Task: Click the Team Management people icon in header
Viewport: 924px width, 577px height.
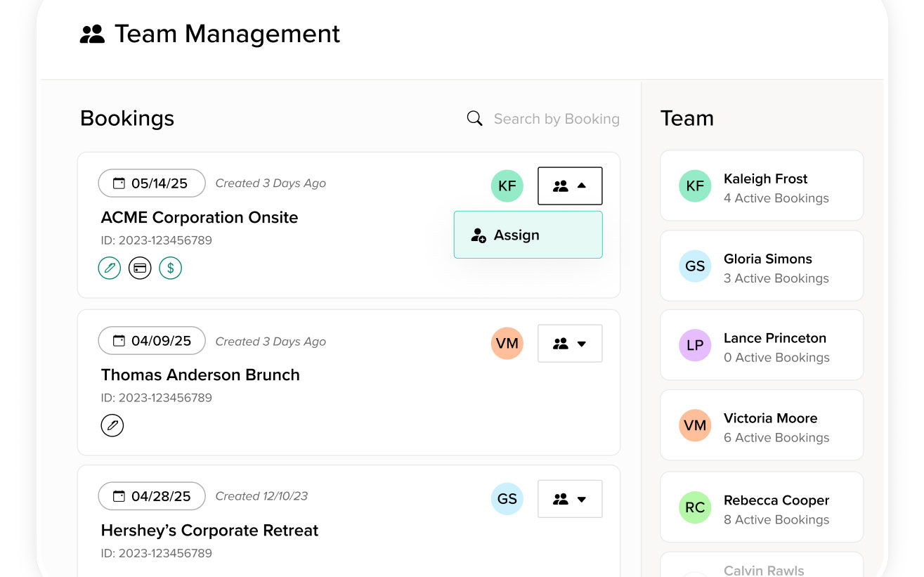Action: click(x=92, y=34)
